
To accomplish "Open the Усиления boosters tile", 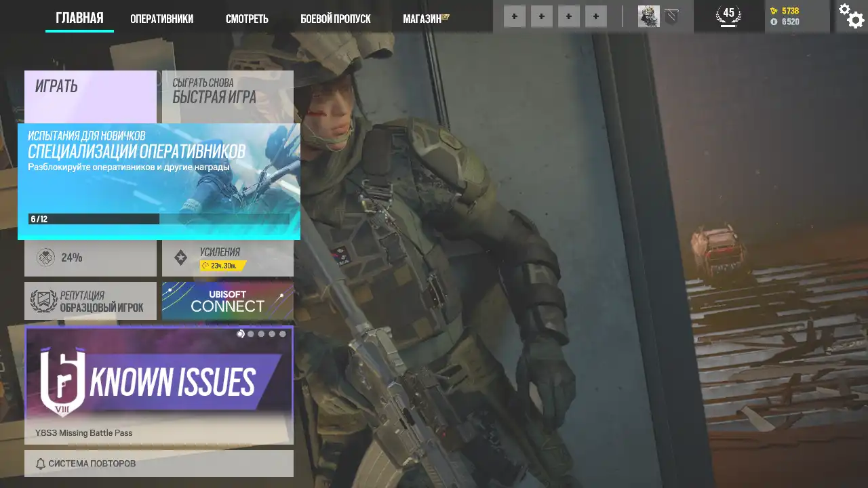I will 228,258.
